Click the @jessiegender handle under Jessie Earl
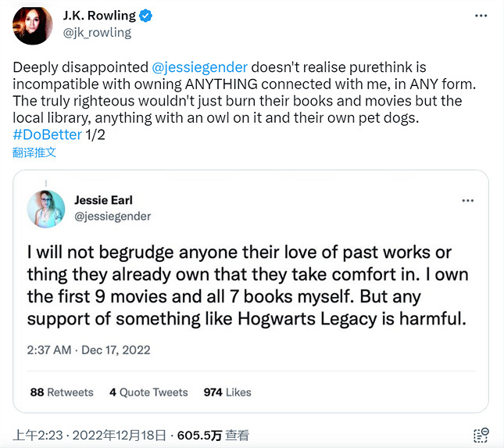The image size is (504, 448). tap(113, 216)
